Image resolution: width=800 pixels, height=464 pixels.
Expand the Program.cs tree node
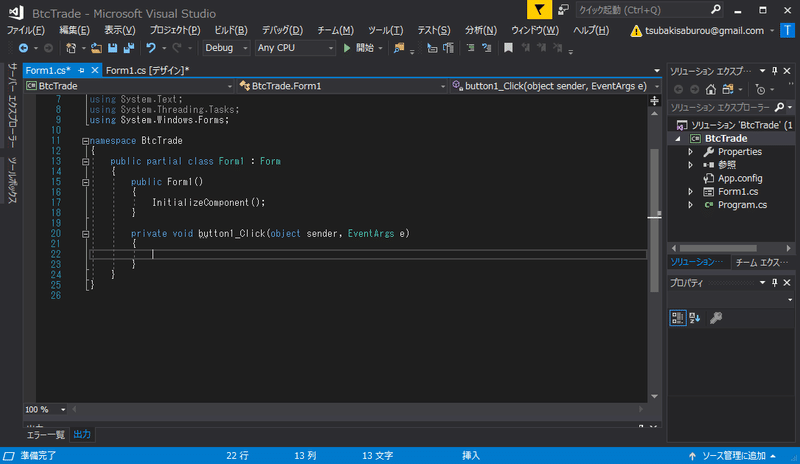[x=690, y=205]
